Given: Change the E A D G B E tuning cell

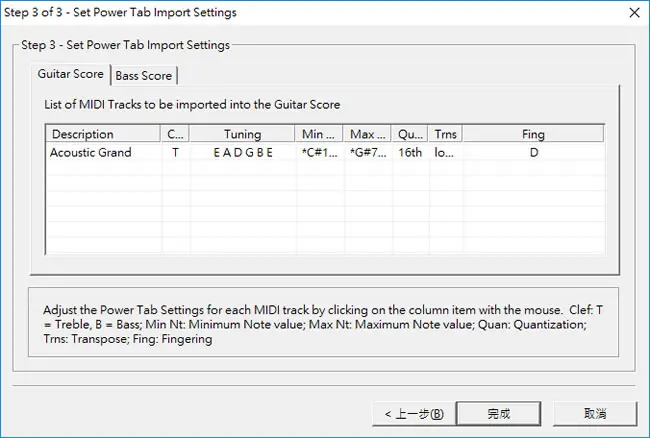Looking at the screenshot, I should [x=243, y=152].
